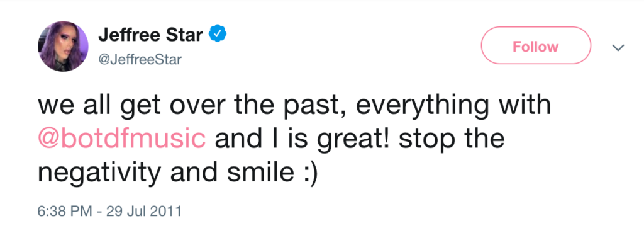
Task: Click the pink-outlined Follow pill
Action: coord(536,47)
